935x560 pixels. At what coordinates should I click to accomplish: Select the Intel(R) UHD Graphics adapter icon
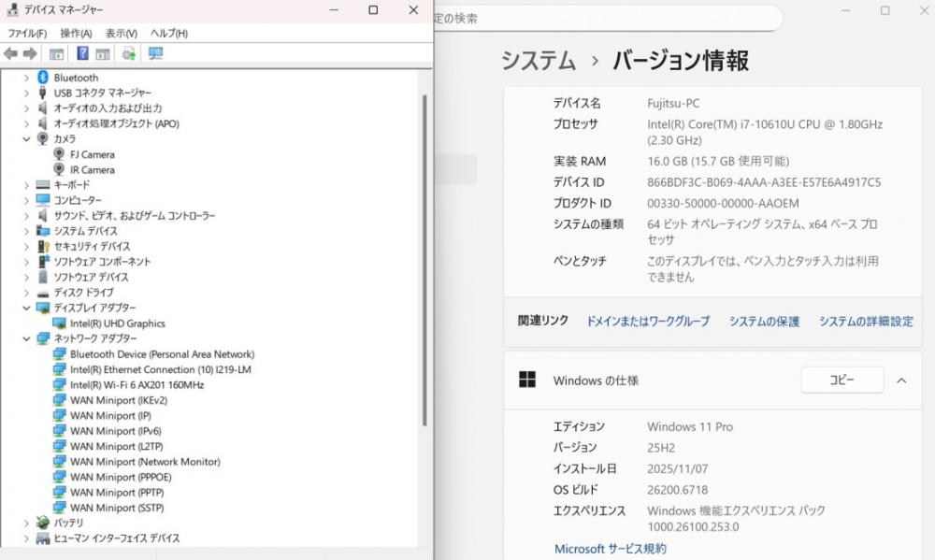(59, 323)
